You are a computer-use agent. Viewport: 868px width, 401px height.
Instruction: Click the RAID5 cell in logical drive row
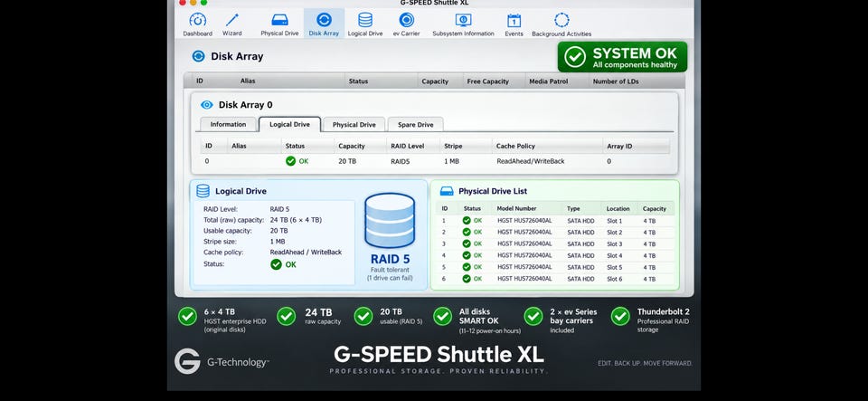pyautogui.click(x=400, y=161)
